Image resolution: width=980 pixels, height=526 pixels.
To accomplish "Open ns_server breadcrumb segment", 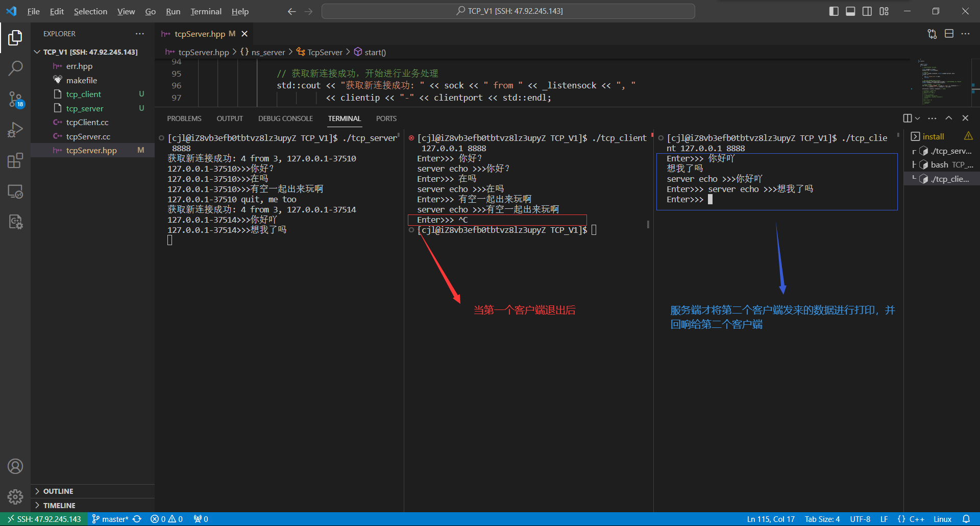I will click(263, 52).
